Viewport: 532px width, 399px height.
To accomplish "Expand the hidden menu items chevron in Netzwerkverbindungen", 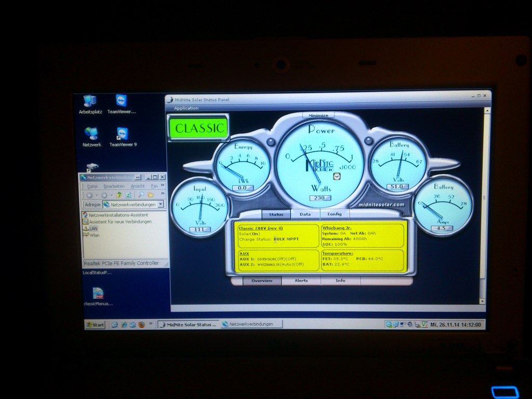I will click(x=163, y=185).
